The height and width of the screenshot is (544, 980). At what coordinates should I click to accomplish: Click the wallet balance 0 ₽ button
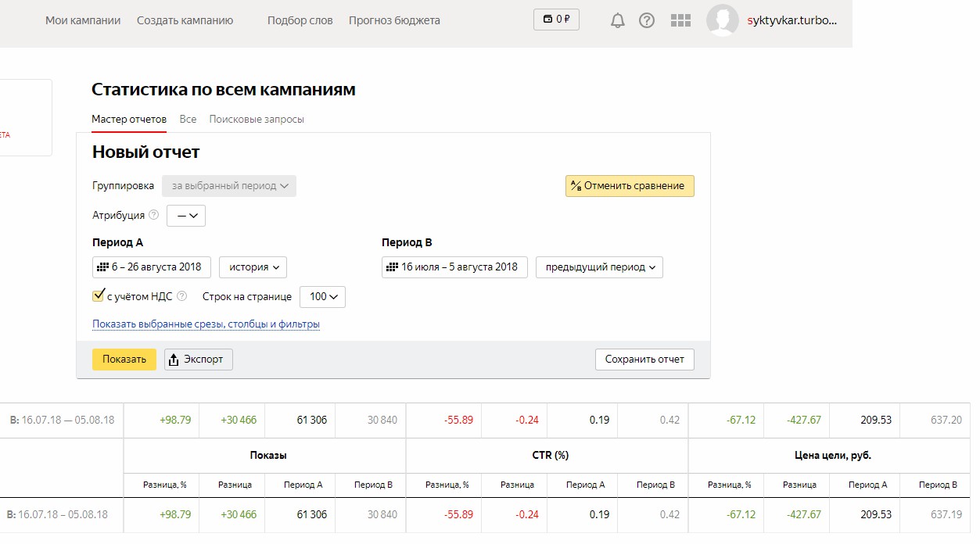[x=556, y=20]
